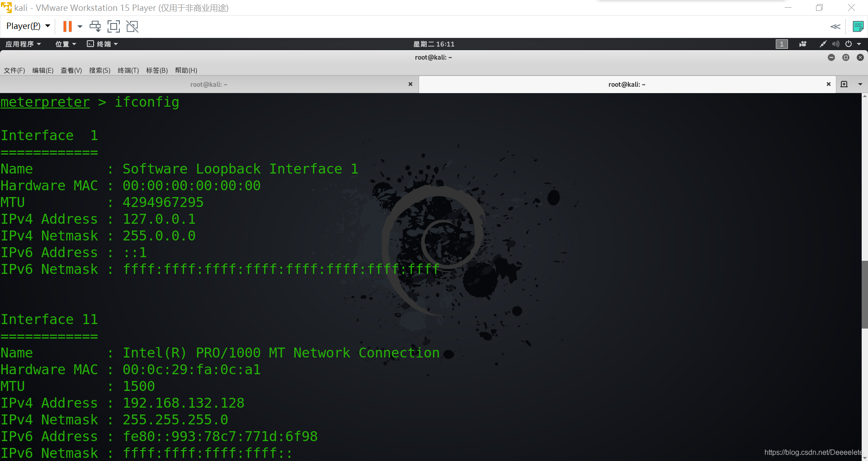Viewport: 868px width, 461px height.
Task: Click the MTU value 1500
Action: pos(139,386)
